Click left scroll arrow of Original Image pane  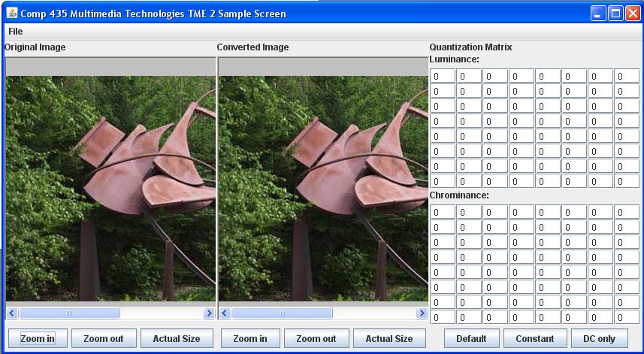click(x=12, y=313)
